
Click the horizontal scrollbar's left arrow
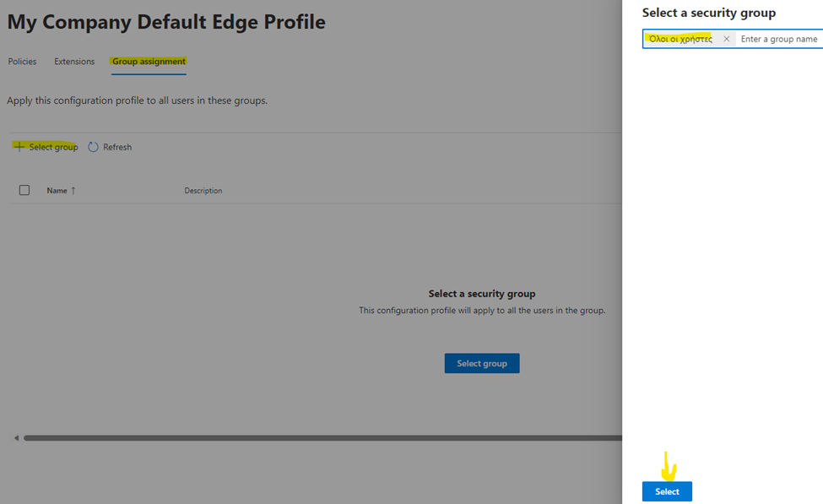16,438
